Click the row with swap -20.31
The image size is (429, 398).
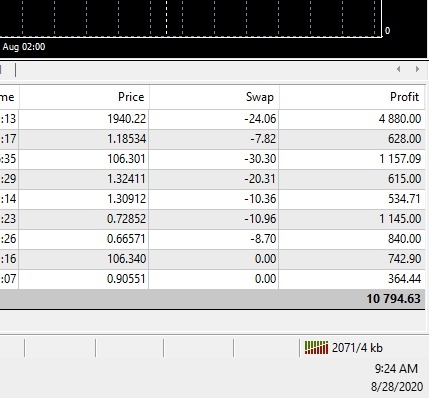pos(213,179)
